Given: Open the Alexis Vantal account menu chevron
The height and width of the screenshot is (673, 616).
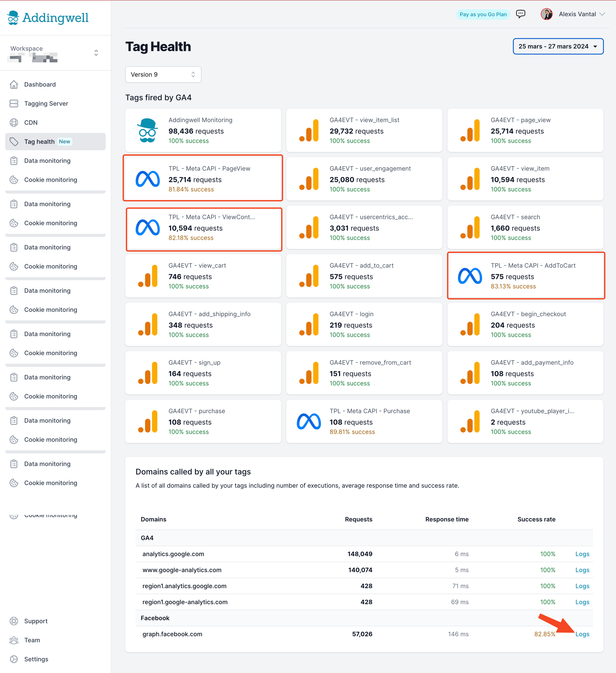Looking at the screenshot, I should (x=602, y=14).
